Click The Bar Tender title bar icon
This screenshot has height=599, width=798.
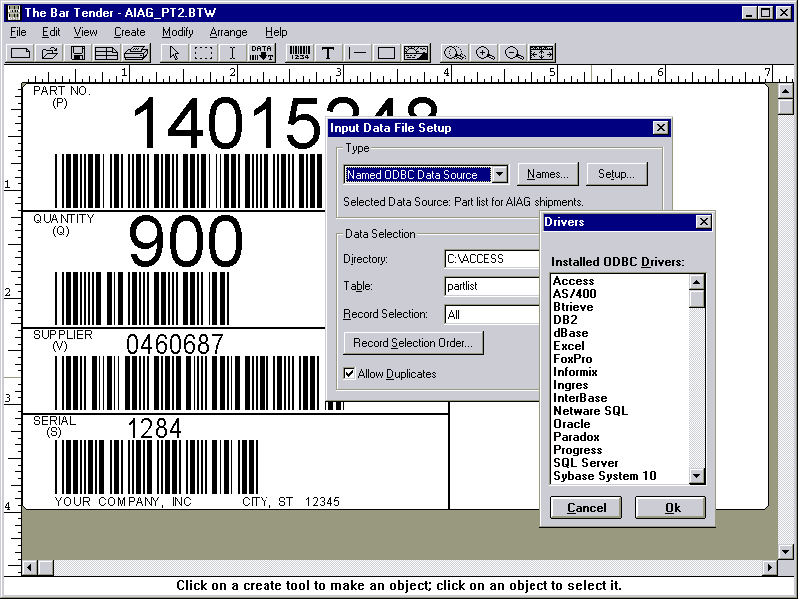click(x=14, y=12)
